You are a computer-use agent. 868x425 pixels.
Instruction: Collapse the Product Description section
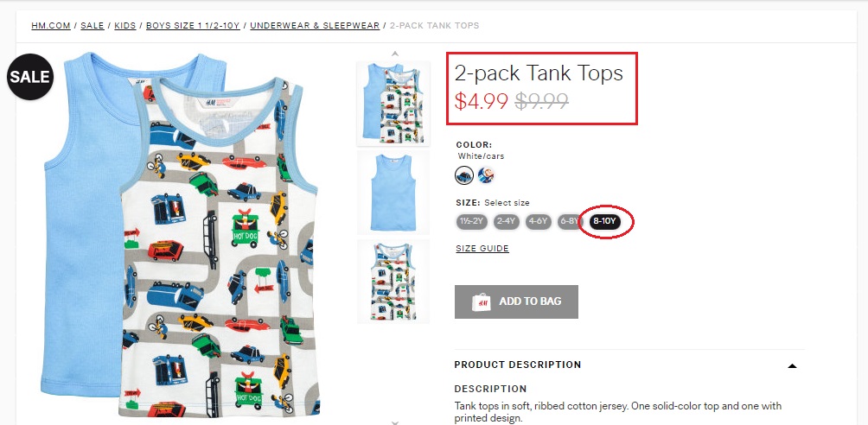click(792, 365)
